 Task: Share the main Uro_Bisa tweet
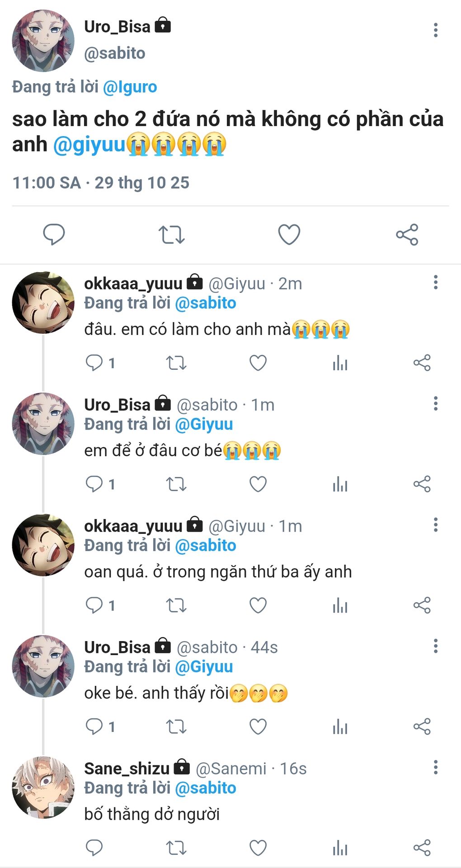pyautogui.click(x=407, y=235)
